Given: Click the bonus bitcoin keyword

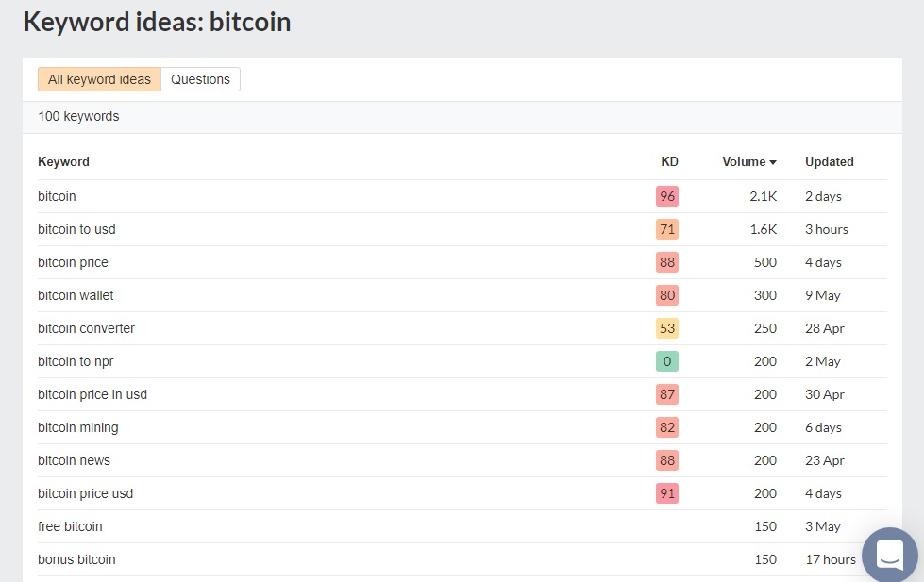Looking at the screenshot, I should (76, 559).
